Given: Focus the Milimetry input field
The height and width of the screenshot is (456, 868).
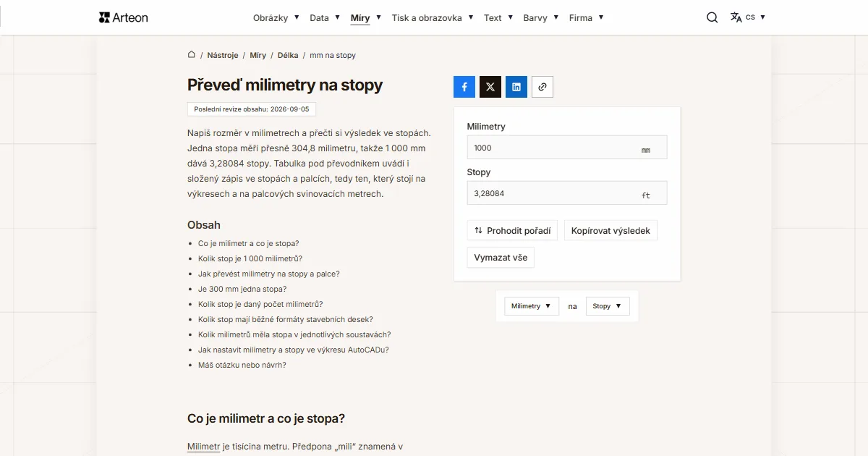Looking at the screenshot, I should click(567, 148).
